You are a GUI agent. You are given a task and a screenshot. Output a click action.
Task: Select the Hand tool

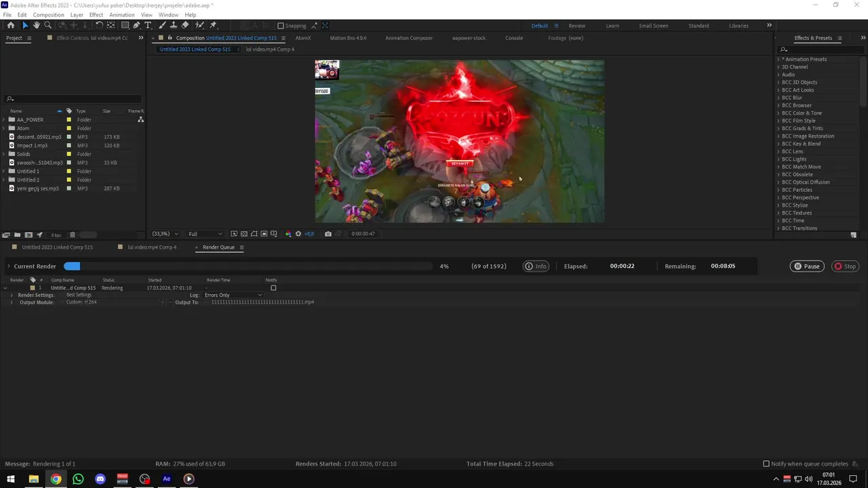tap(36, 25)
